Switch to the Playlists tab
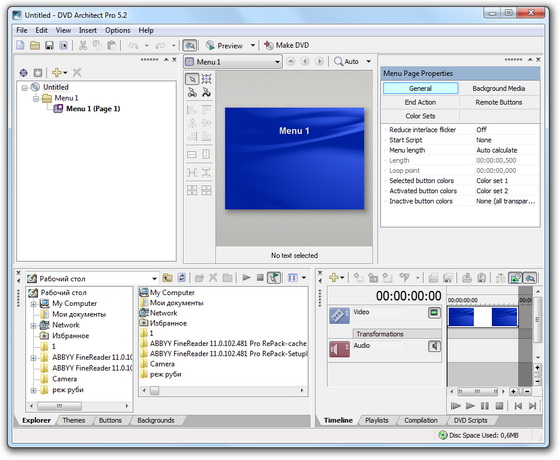Screen dimensions: 560x460 point(376,420)
